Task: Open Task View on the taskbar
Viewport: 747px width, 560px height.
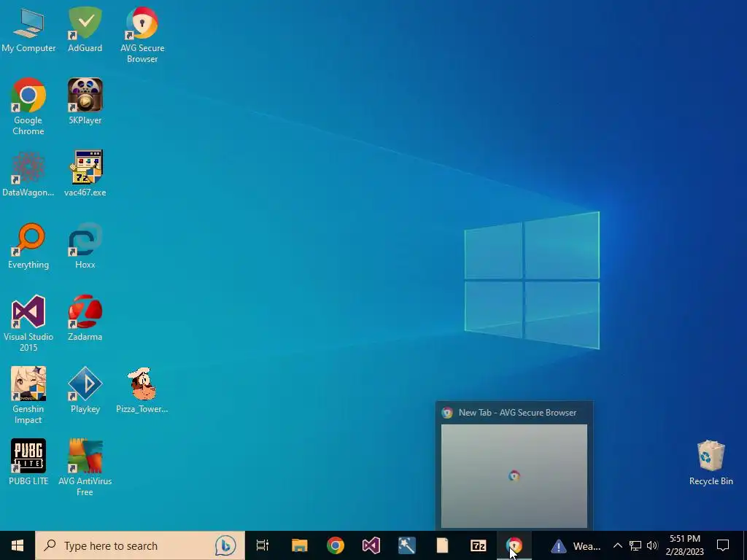Action: [x=263, y=545]
